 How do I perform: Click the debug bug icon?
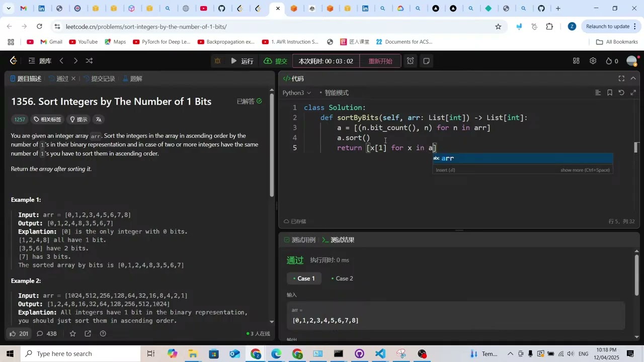(217, 61)
